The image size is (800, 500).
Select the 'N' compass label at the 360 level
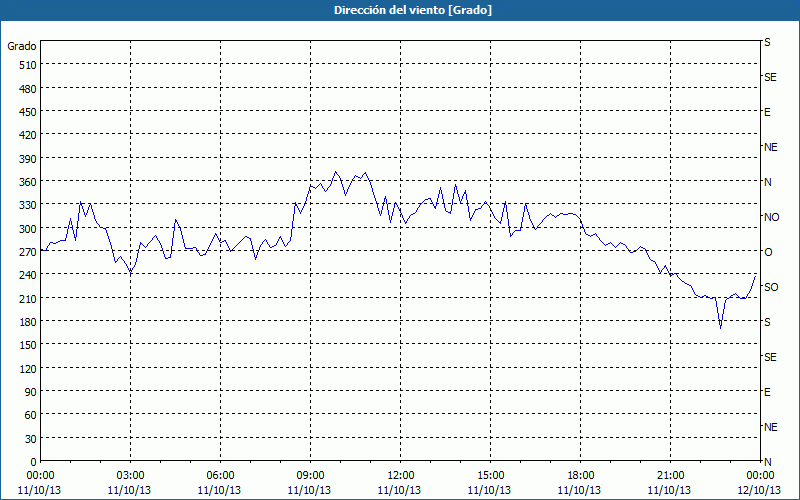tap(767, 182)
